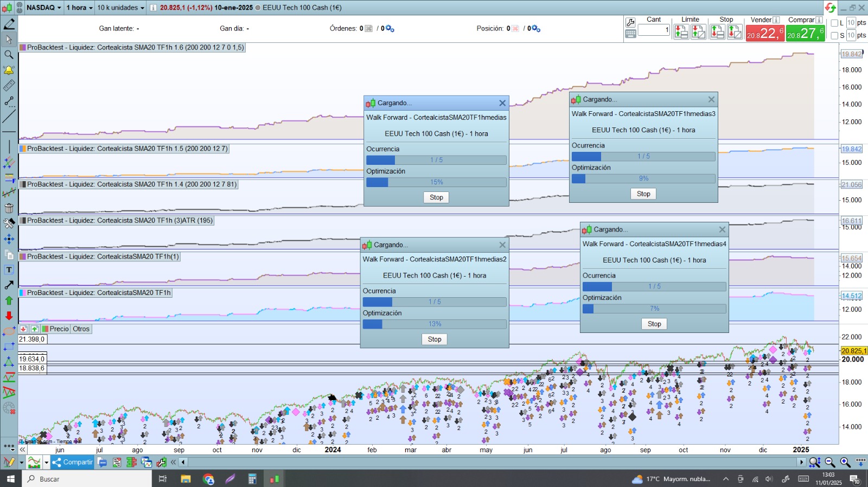
Task: Click the L points value field
Action: coord(851,23)
